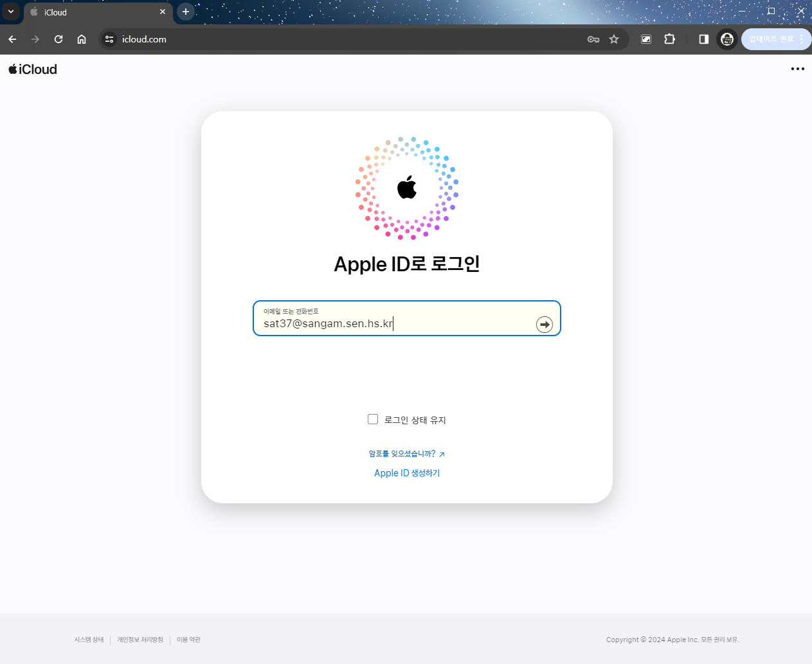Viewport: 812px width, 664px height.
Task: Open the 시스템 상태 footer link
Action: [x=89, y=640]
